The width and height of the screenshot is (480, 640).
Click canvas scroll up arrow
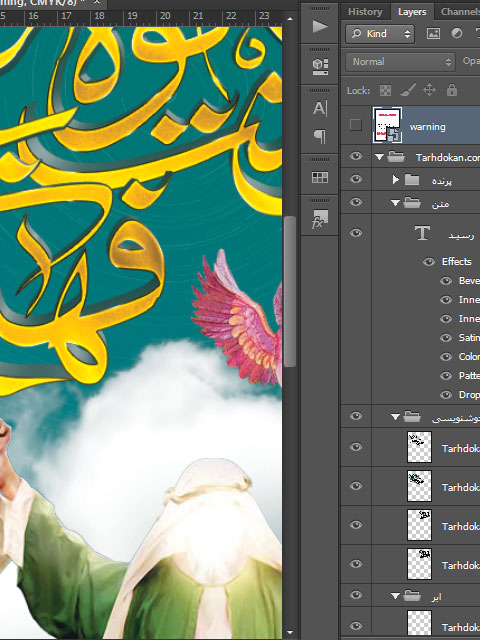(290, 19)
